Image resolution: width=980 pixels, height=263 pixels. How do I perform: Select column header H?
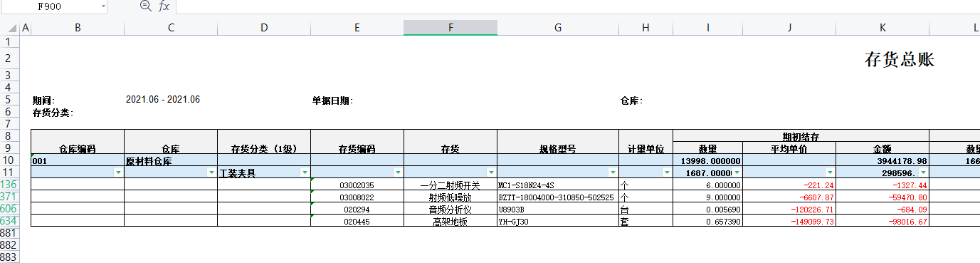[646, 28]
